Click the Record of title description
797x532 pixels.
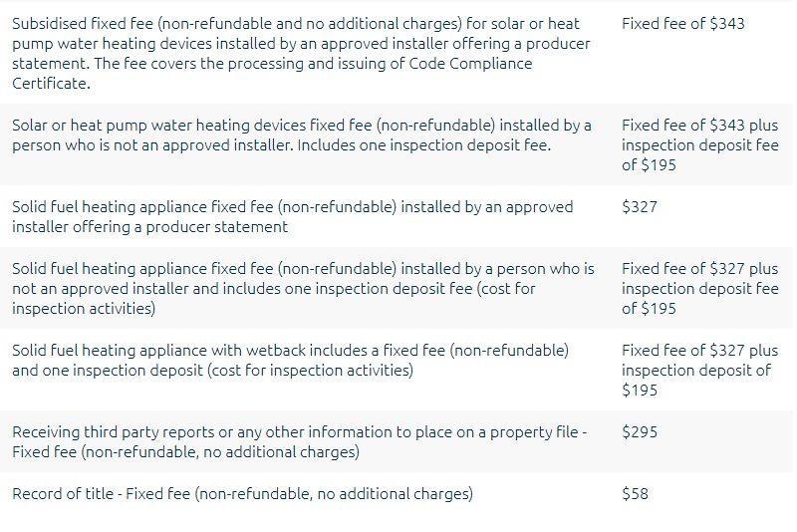tap(242, 494)
